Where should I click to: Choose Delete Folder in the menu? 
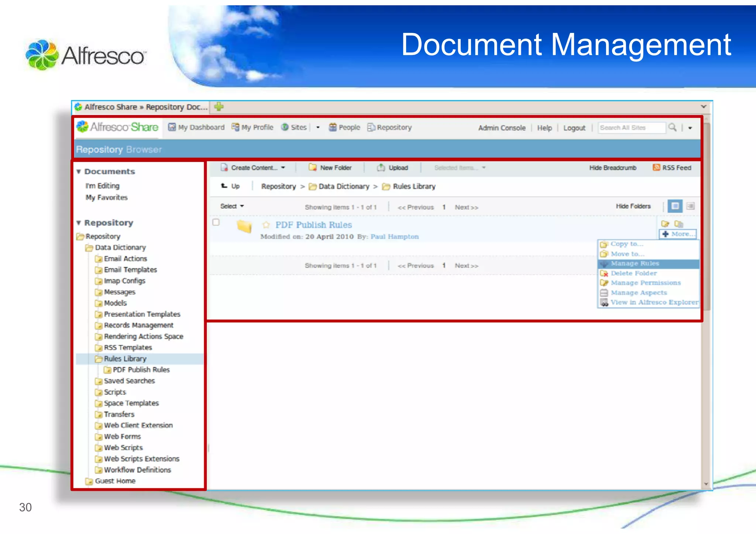[x=649, y=273]
